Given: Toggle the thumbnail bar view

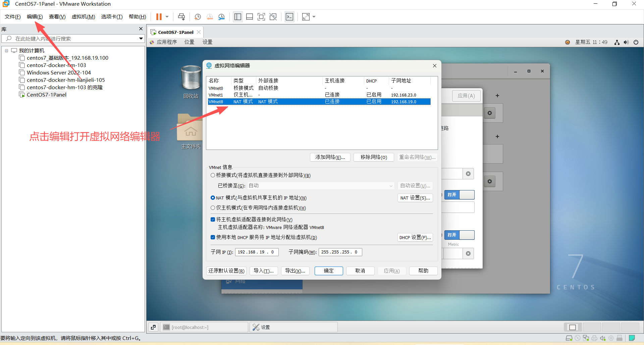Looking at the screenshot, I should (x=250, y=17).
